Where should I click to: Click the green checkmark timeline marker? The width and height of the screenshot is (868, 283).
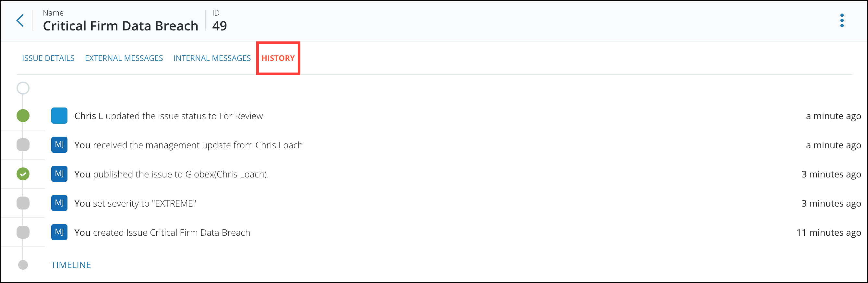tap(23, 174)
